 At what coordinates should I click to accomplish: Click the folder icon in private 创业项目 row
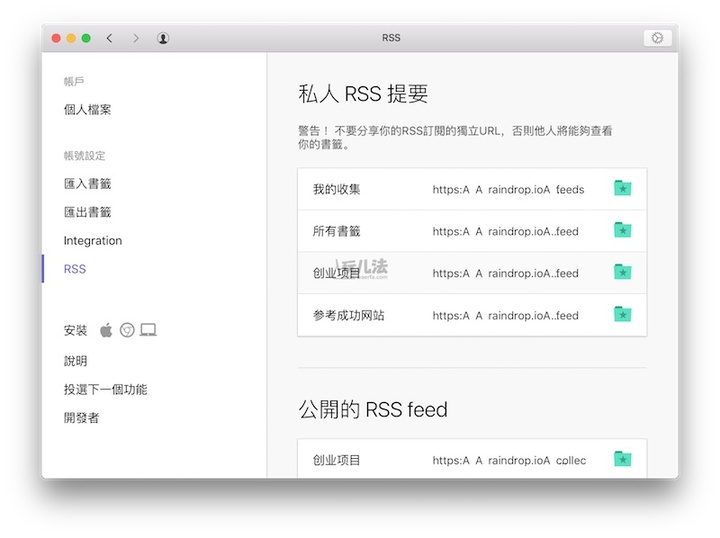(622, 273)
